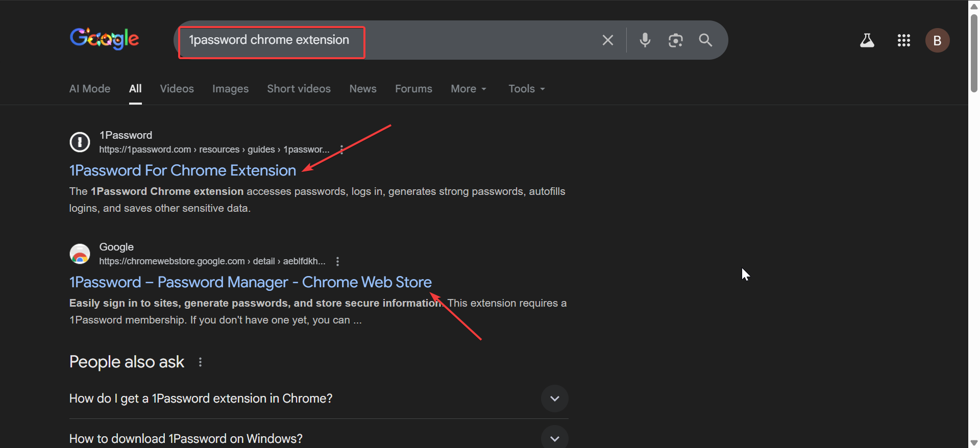The height and width of the screenshot is (448, 980).
Task: Clear the search box with X
Action: pos(607,40)
